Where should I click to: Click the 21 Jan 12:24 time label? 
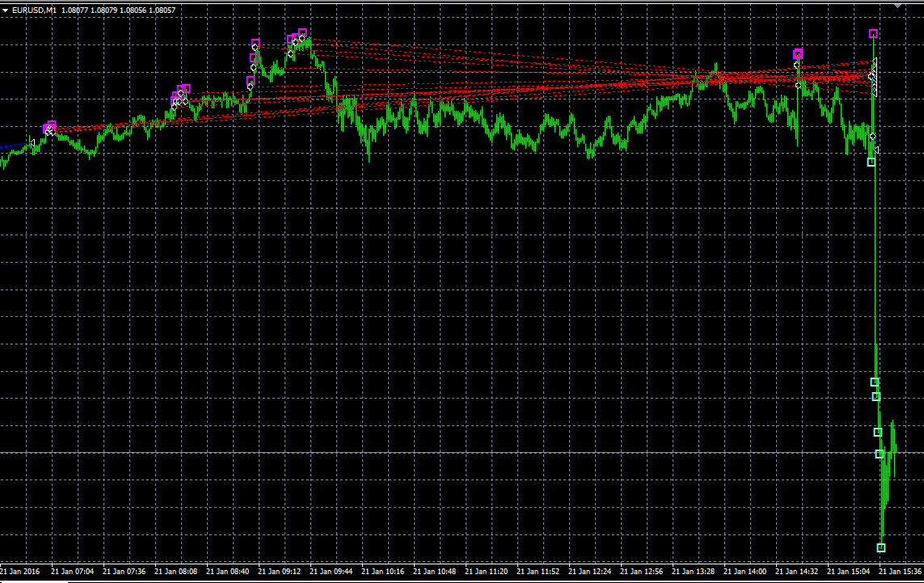(590, 571)
